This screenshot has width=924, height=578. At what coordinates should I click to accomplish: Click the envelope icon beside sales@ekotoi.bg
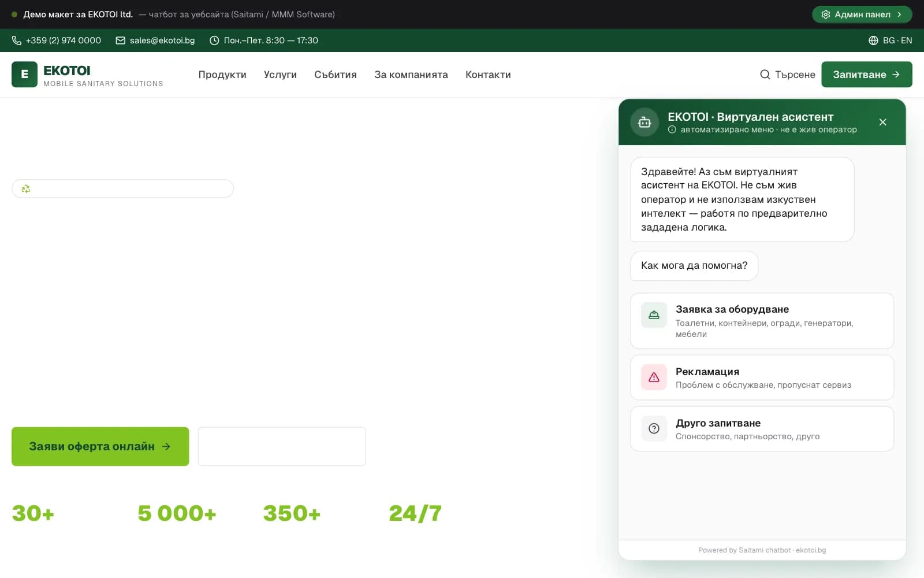point(121,40)
